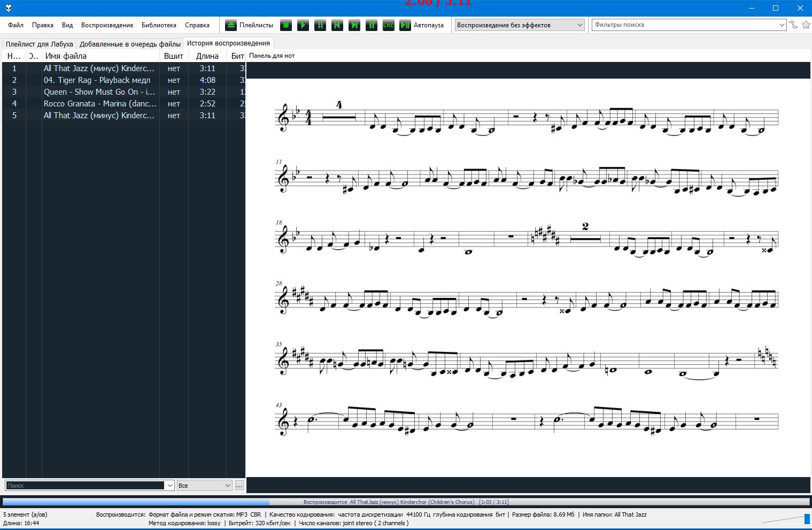
Task: Click the app icon in title bar
Action: (9, 8)
